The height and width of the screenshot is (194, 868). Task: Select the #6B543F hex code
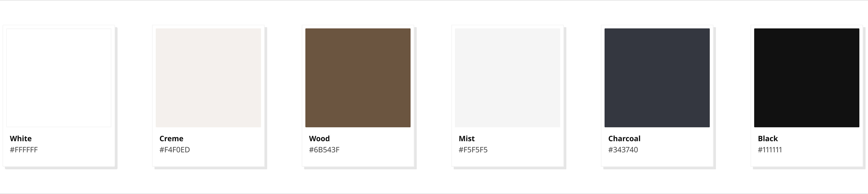[324, 150]
